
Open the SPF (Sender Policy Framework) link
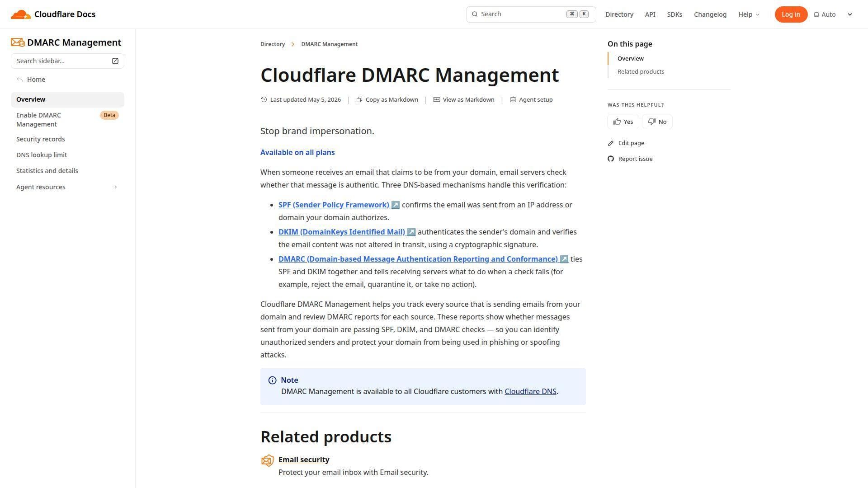point(334,205)
